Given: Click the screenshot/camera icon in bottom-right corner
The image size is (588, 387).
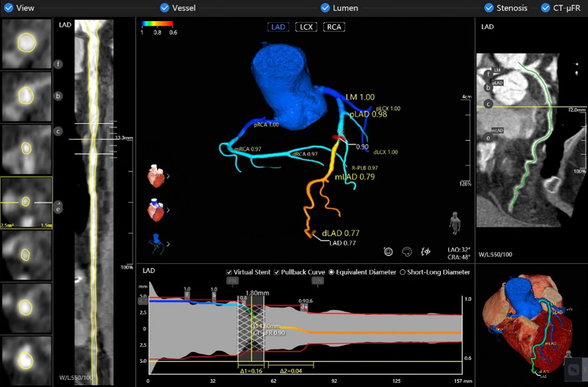Looking at the screenshot, I should 573,370.
